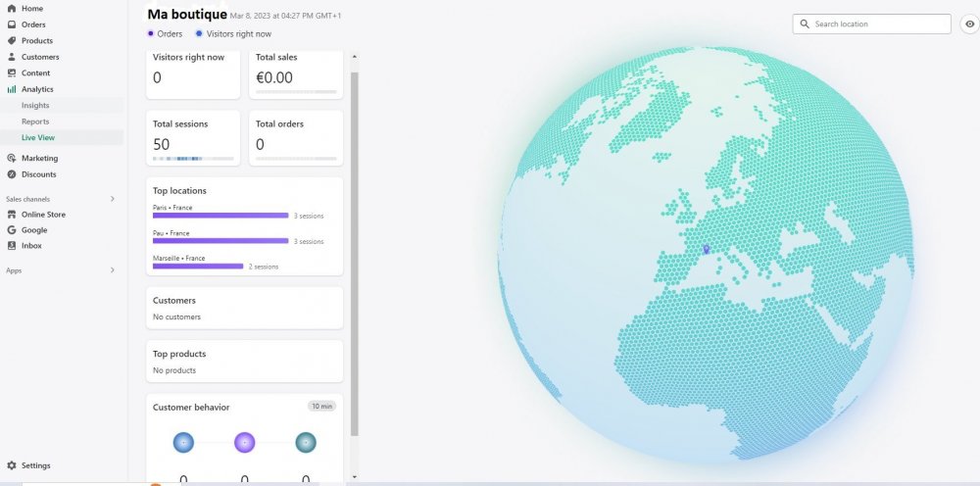980x486 pixels.
Task: Click the Content icon in sidebar
Action: coord(11,73)
